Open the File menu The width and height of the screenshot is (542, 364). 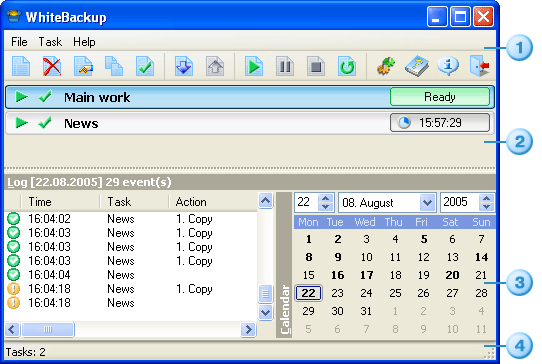19,42
